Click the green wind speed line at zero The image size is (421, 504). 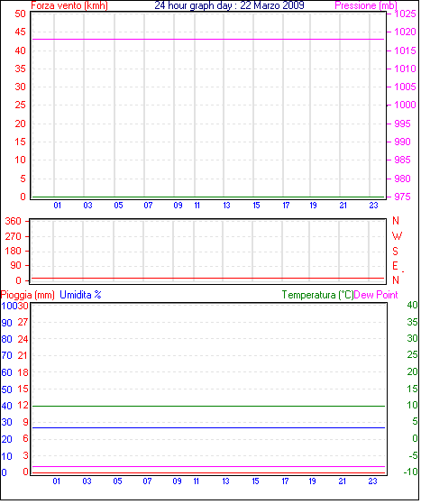(x=208, y=197)
